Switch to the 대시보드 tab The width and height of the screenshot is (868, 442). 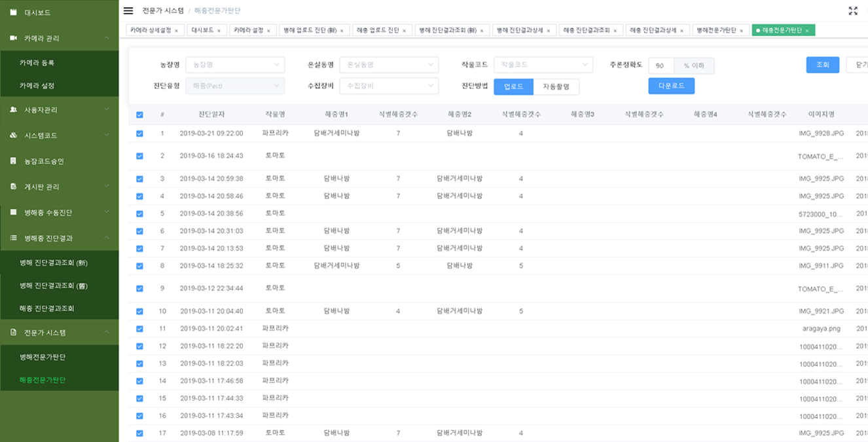(201, 29)
